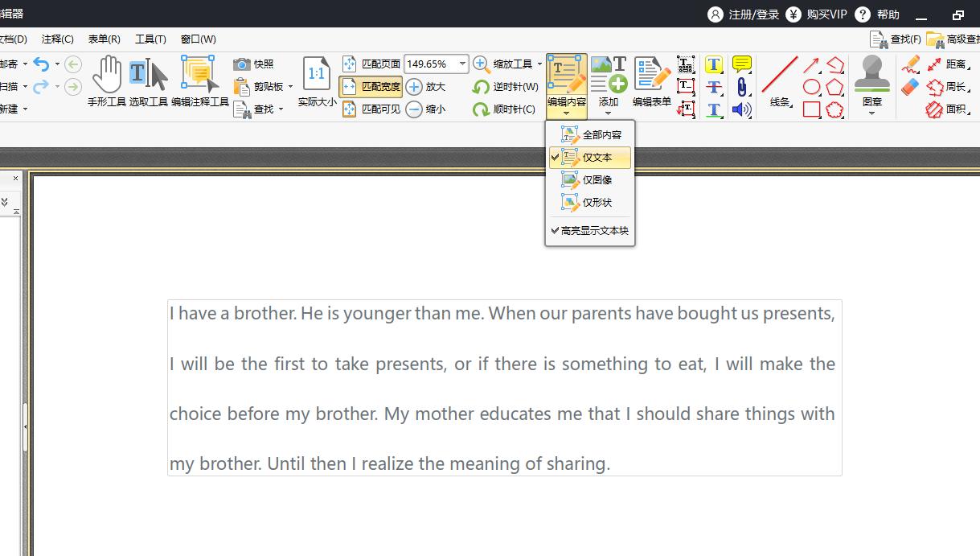Screen dimensions: 980x556
Task: Click Register/Login (注册/登录)
Action: (x=744, y=14)
